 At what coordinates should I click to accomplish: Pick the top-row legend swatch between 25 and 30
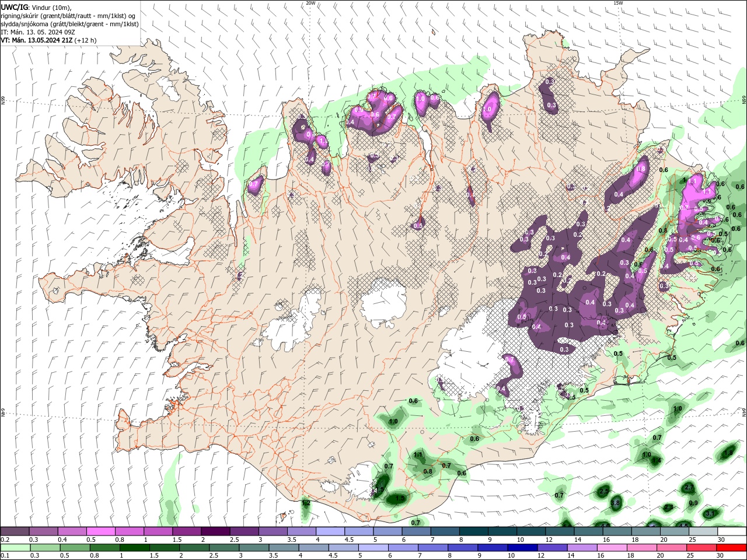coord(703,531)
